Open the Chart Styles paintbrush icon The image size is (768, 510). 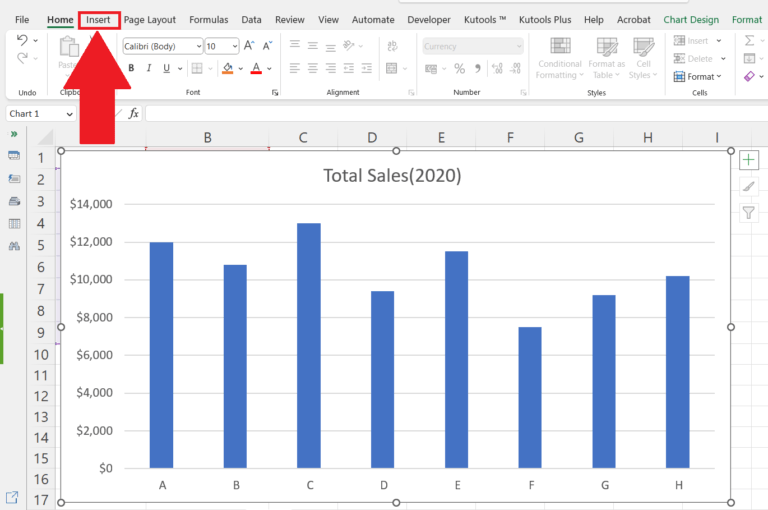pos(748,187)
